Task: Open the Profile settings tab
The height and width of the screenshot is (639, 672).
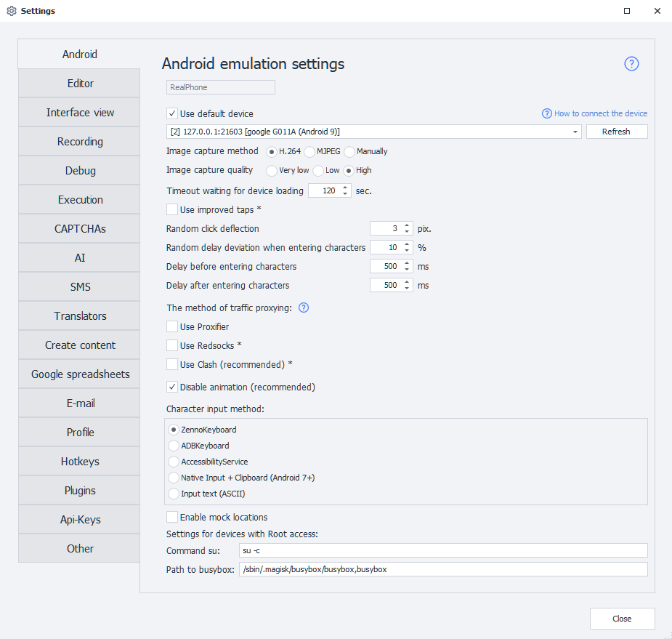Action: 80,433
